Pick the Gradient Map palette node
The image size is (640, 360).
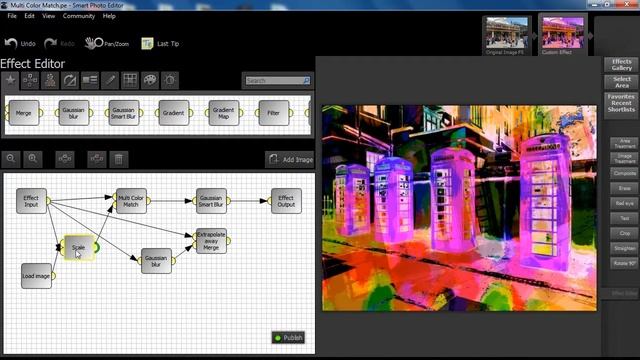[x=224, y=113]
